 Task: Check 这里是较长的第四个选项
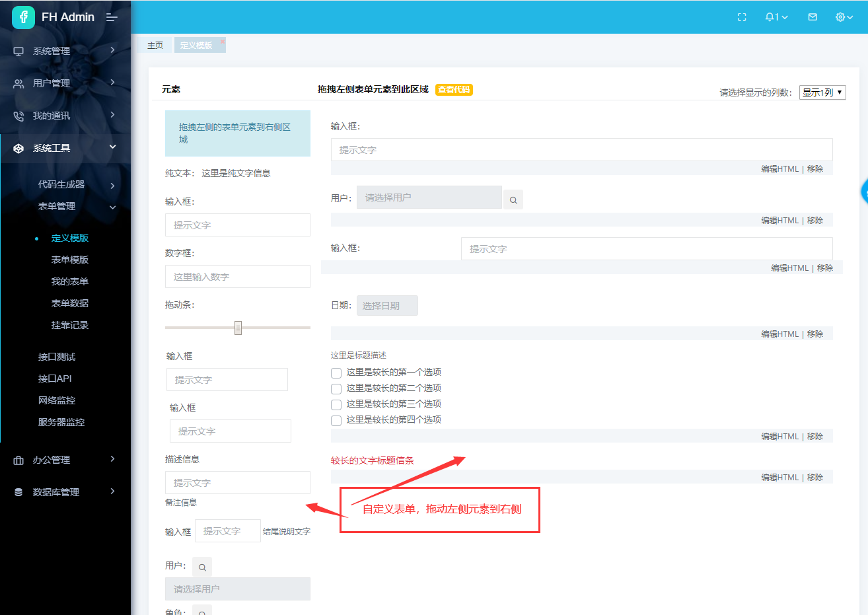point(336,420)
